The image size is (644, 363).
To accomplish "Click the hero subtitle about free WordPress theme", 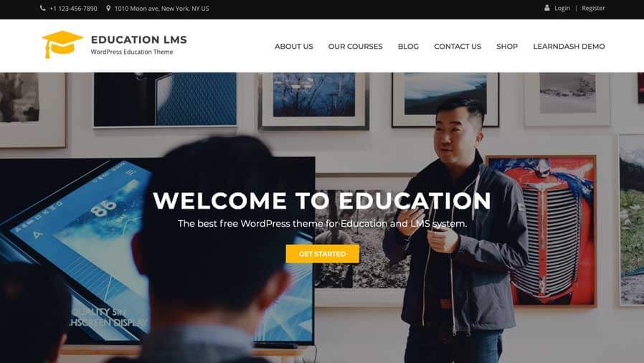I will click(x=323, y=224).
